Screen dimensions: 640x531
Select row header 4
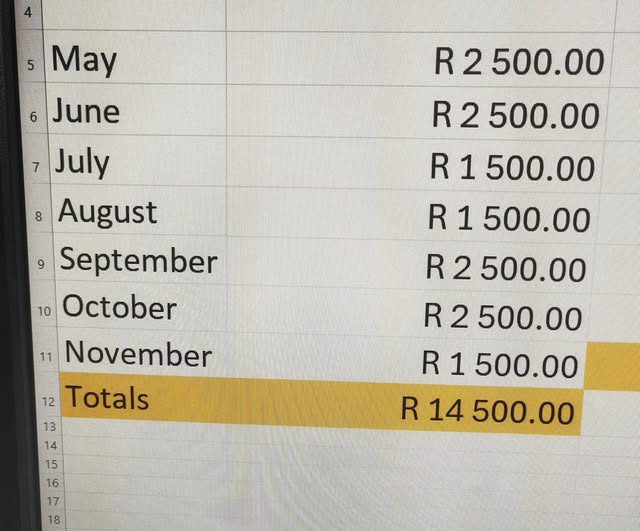(28, 12)
